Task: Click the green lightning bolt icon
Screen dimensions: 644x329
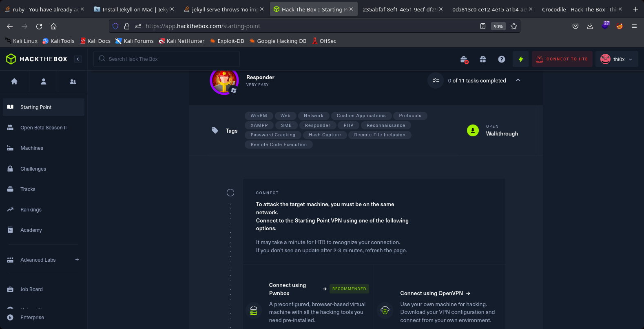Action: tap(521, 59)
